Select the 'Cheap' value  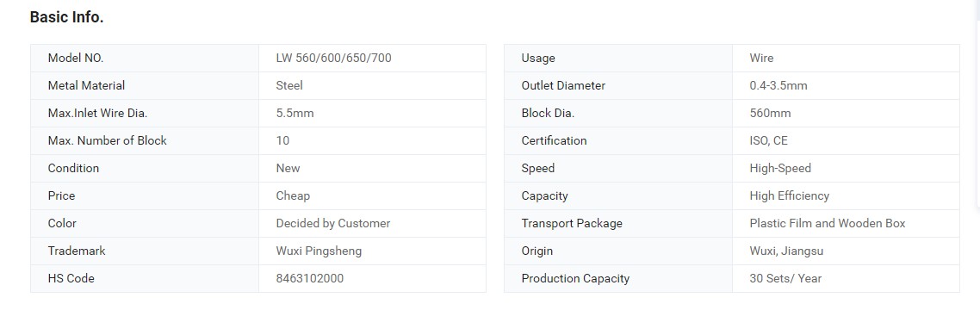pos(293,195)
